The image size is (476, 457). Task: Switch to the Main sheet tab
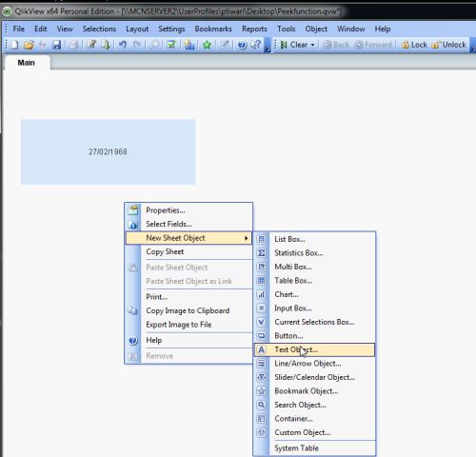pos(27,63)
